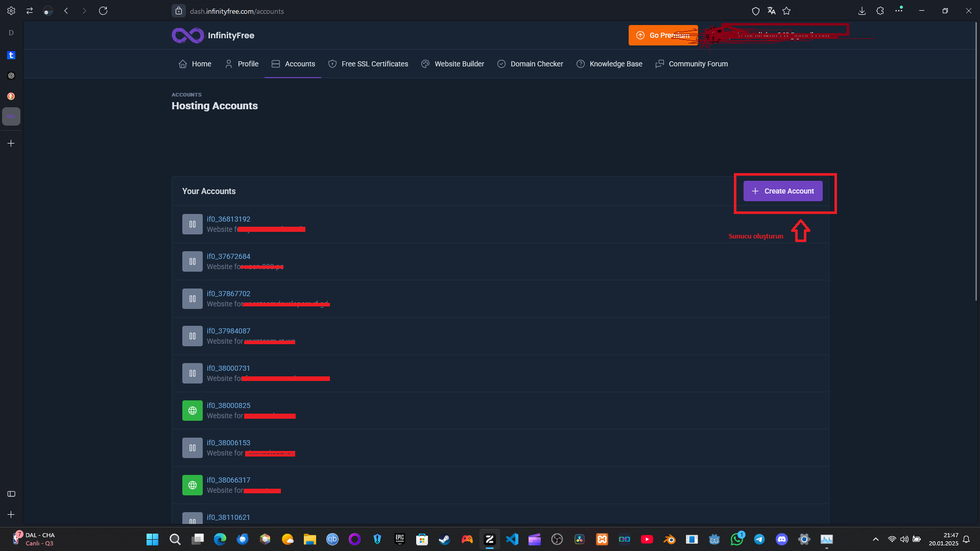Open the browser extensions puzzle icon
This screenshot has height=551, width=980.
880,11
